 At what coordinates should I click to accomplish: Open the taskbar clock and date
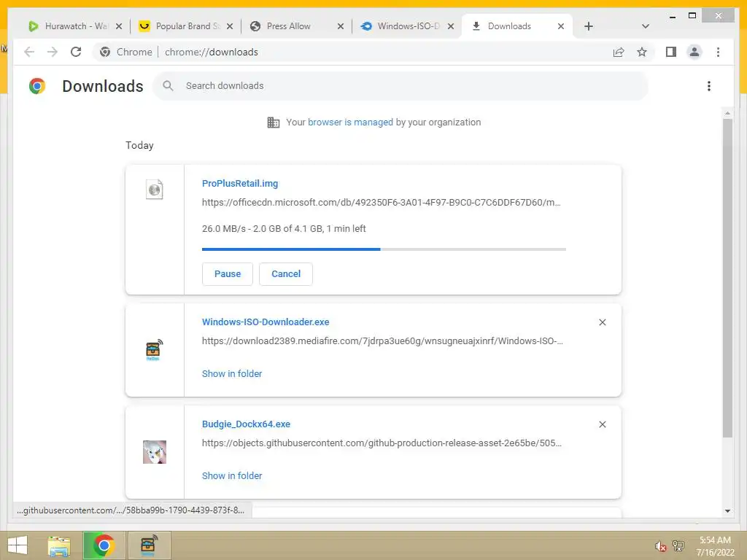click(x=715, y=546)
